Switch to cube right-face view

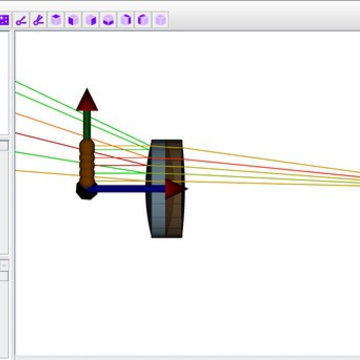(x=91, y=20)
